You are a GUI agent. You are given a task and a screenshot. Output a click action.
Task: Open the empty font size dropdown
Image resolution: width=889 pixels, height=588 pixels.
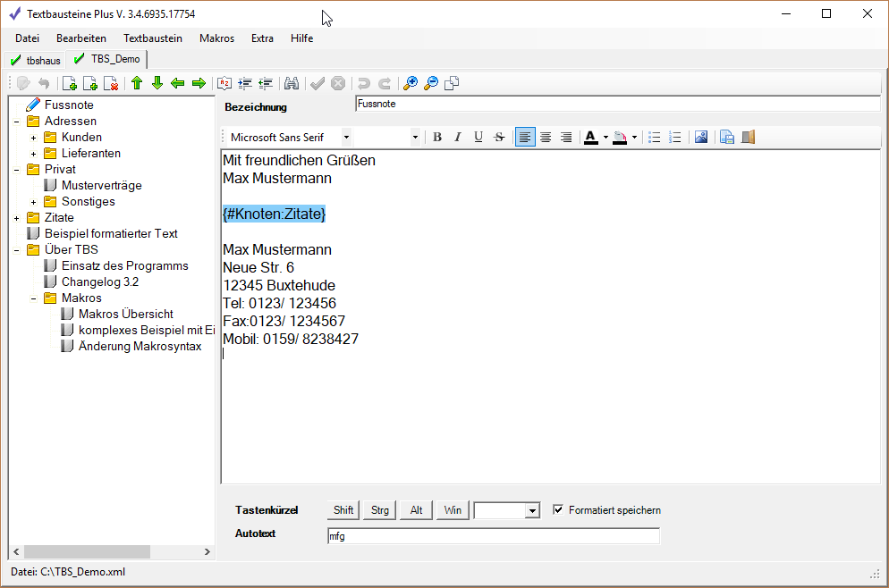click(x=415, y=137)
